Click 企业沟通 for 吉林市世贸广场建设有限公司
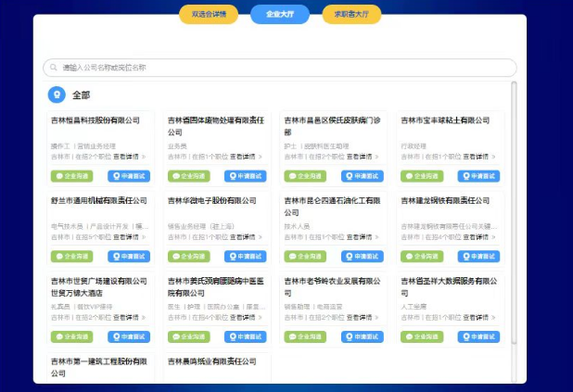 click(x=72, y=336)
